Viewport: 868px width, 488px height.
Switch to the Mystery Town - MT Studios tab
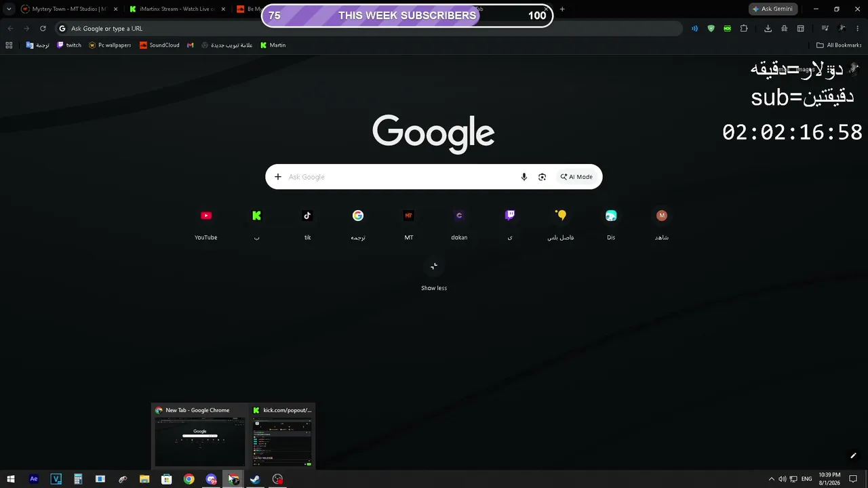(x=64, y=9)
